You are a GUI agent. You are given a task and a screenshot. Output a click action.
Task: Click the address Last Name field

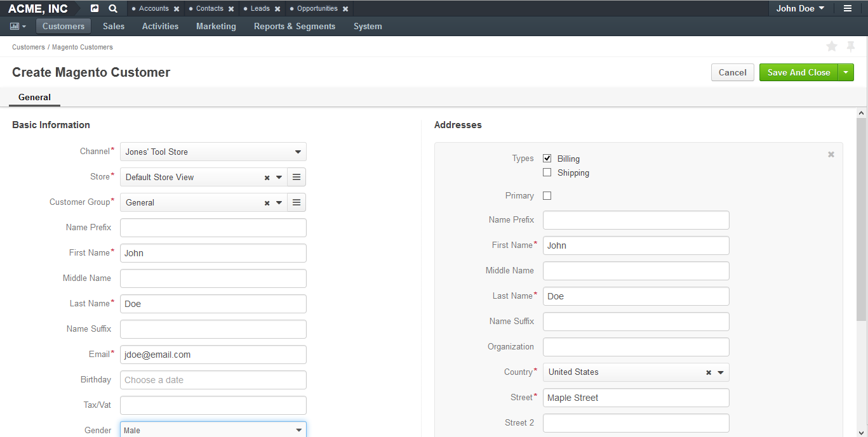click(x=636, y=296)
